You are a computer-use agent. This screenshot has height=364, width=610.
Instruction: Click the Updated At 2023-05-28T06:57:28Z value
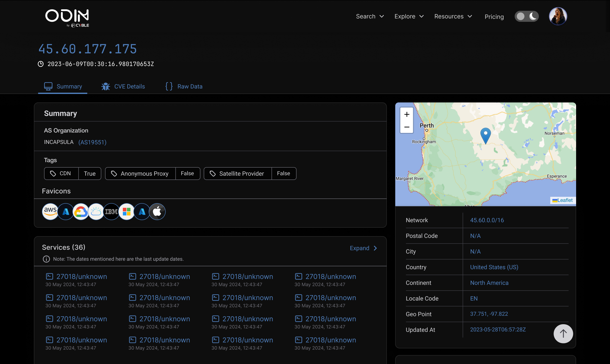[498, 330]
